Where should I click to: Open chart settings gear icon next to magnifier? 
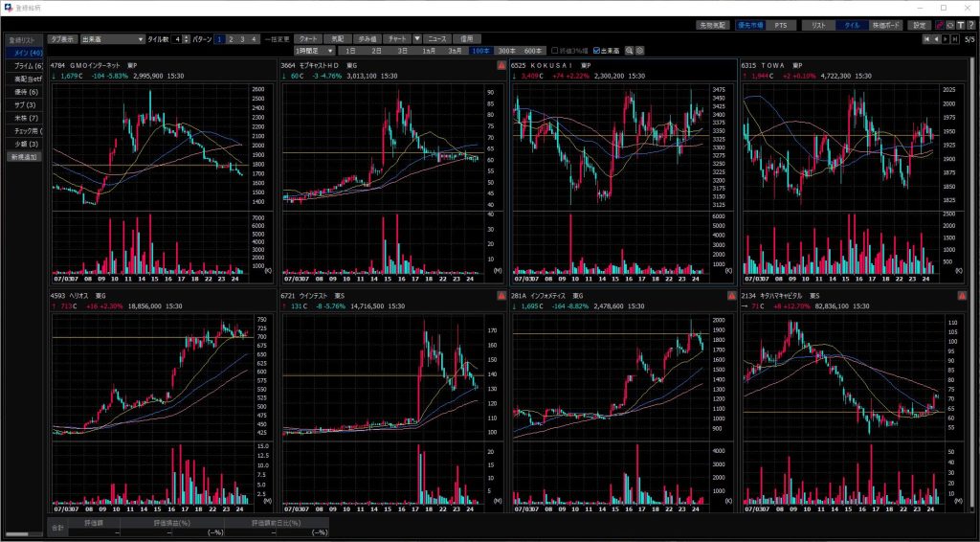click(x=639, y=50)
